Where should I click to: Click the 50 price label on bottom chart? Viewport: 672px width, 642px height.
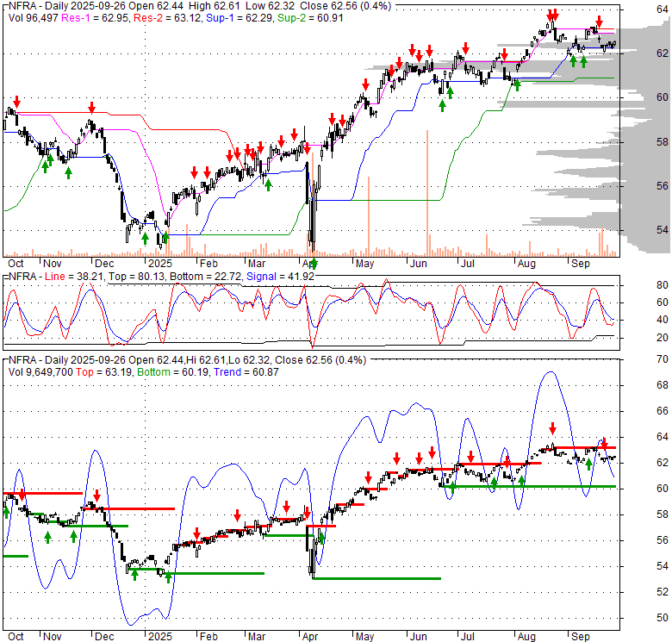pyautogui.click(x=663, y=618)
